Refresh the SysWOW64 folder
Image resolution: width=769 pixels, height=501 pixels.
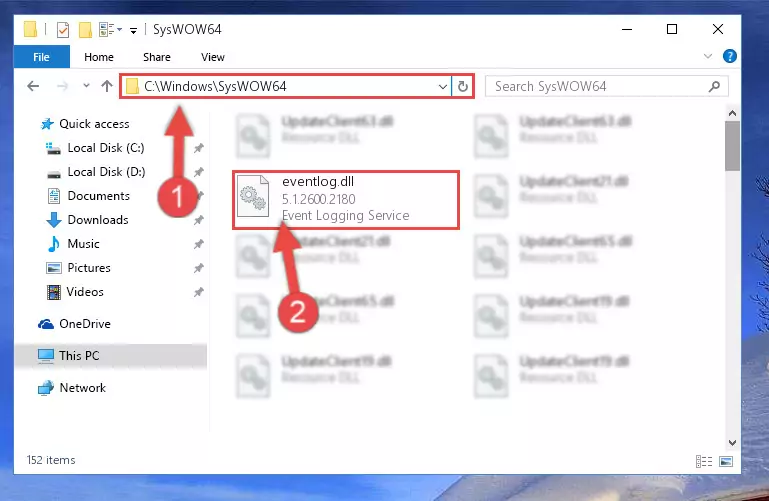click(462, 87)
